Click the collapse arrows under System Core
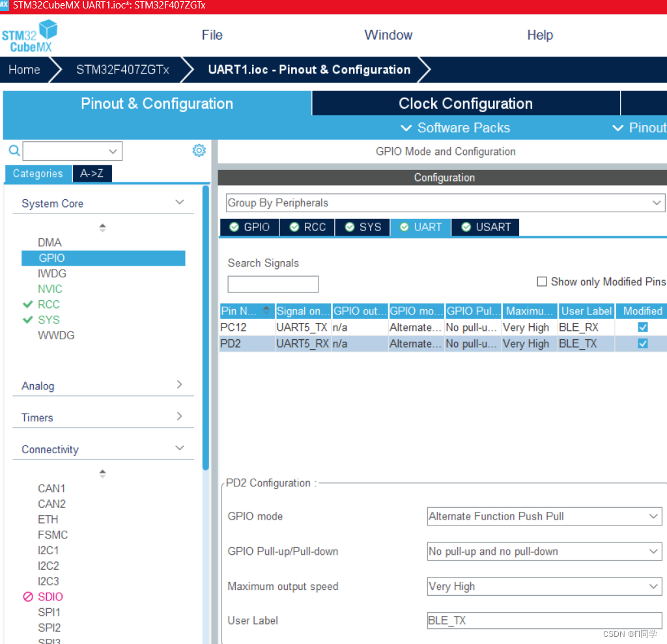This screenshot has height=644, width=667. pos(102,227)
